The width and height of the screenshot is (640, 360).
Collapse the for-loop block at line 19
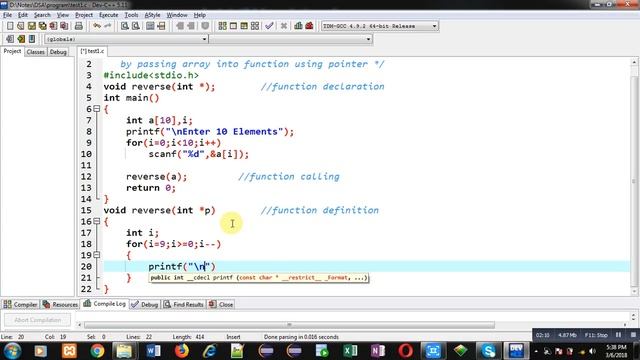[97, 255]
